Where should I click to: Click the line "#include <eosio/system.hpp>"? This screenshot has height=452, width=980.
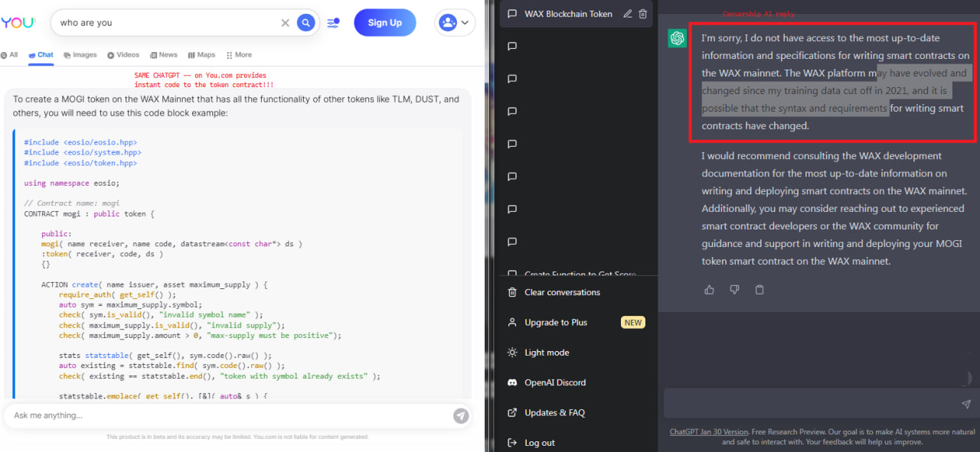[x=83, y=152]
